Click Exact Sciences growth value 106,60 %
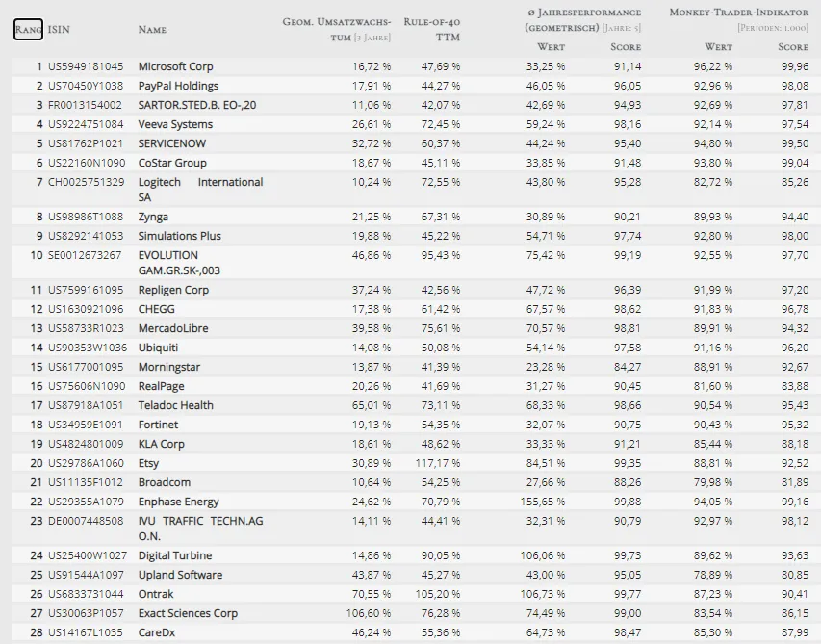Image resolution: width=821 pixels, height=644 pixels. pyautogui.click(x=369, y=613)
